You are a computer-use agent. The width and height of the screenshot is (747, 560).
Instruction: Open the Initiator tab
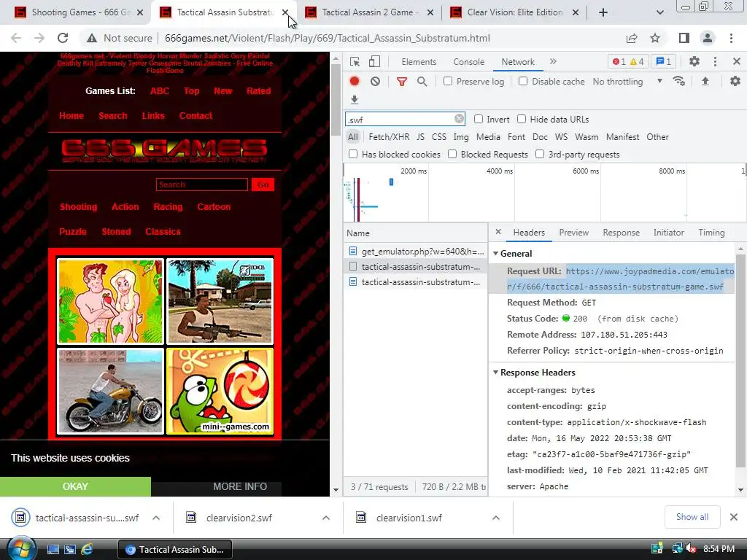(x=668, y=233)
